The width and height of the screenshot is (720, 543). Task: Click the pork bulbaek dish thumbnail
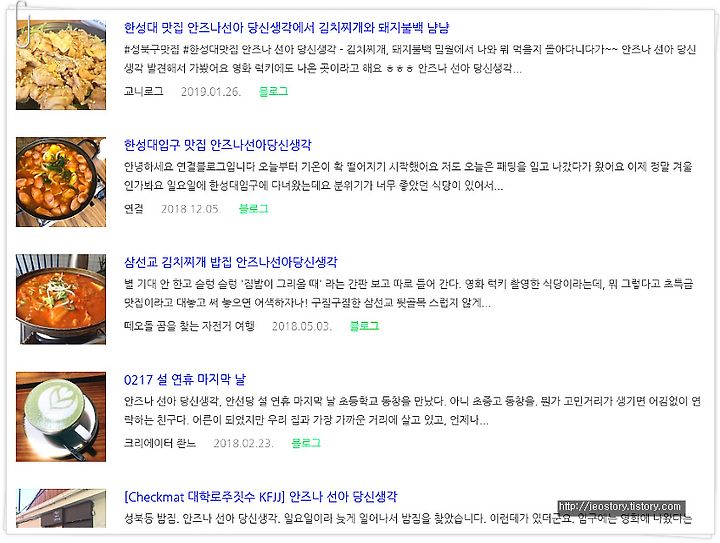(x=61, y=65)
